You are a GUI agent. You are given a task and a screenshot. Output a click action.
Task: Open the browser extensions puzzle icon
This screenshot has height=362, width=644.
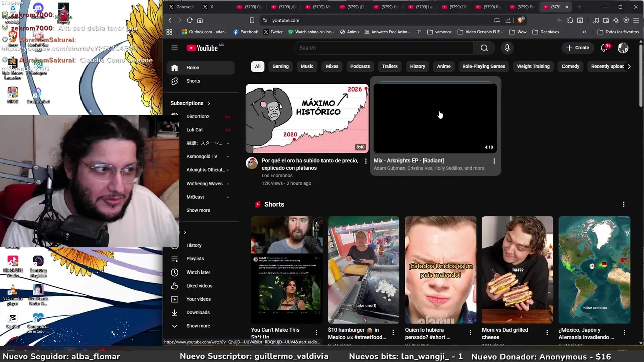point(570,20)
